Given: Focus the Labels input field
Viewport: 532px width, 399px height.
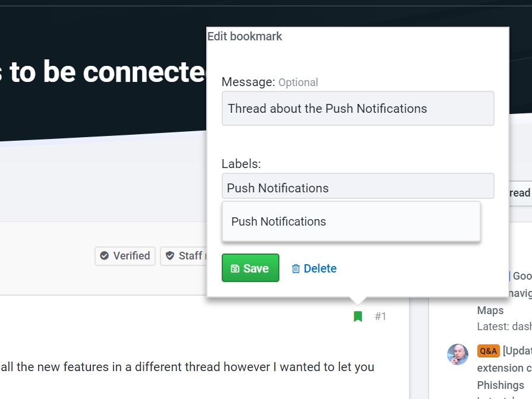Looking at the screenshot, I should (357, 188).
